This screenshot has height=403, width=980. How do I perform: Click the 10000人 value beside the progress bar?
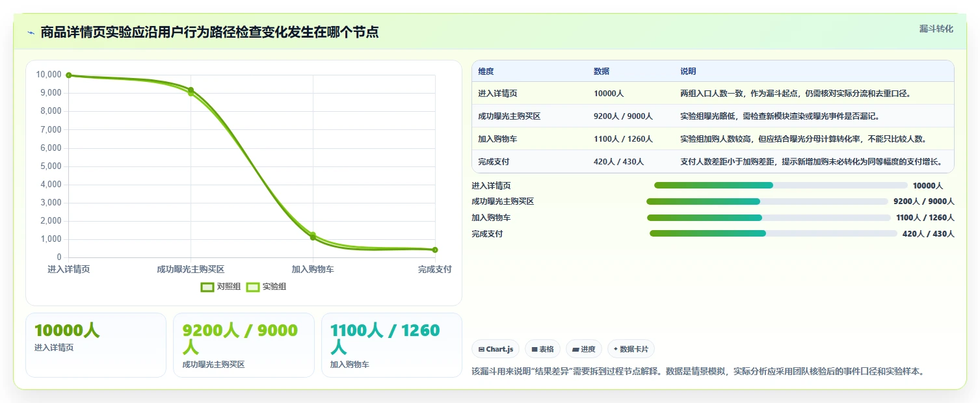tap(927, 186)
